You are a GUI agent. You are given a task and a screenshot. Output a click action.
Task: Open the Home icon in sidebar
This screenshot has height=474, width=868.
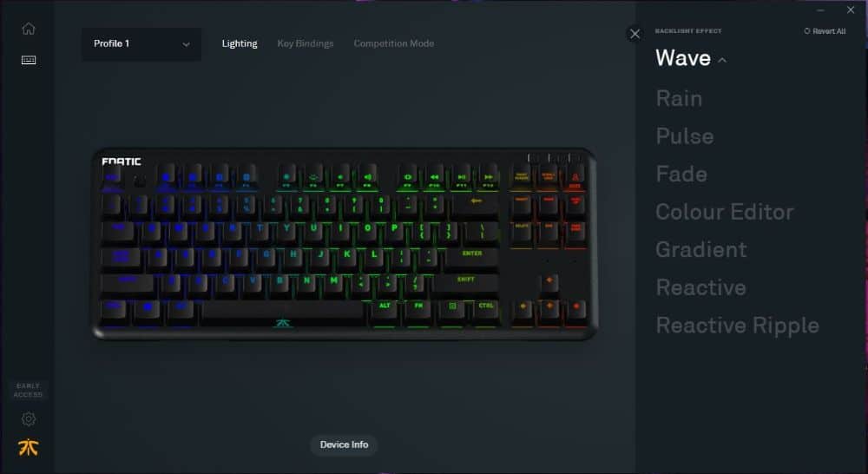pyautogui.click(x=29, y=29)
